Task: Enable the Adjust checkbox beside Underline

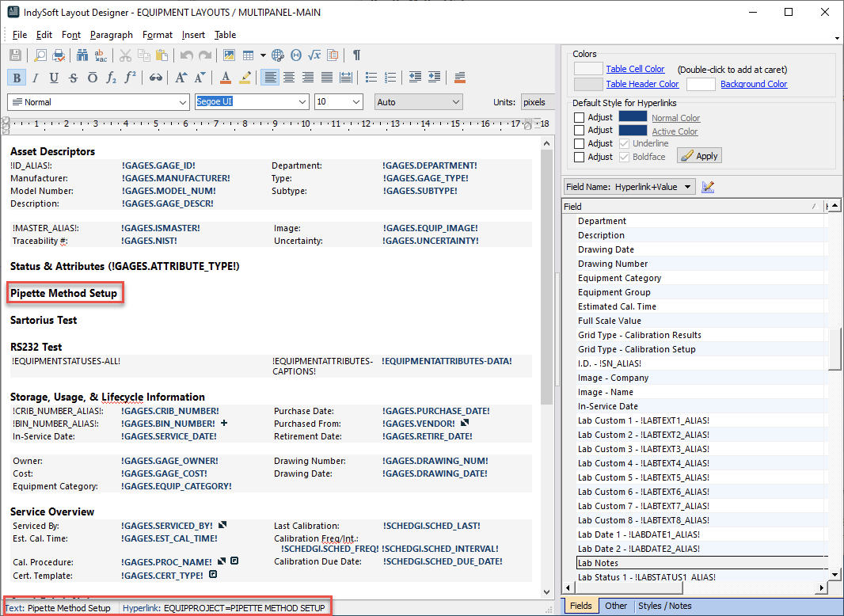Action: (580, 143)
